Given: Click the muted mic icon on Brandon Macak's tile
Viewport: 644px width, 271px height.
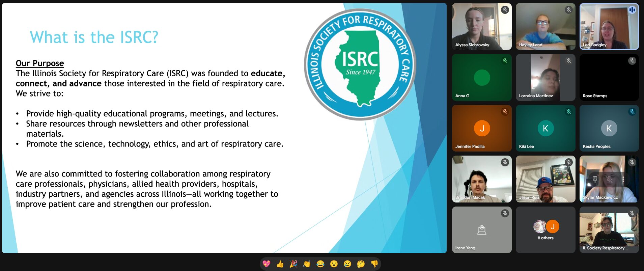Looking at the screenshot, I should tap(505, 162).
